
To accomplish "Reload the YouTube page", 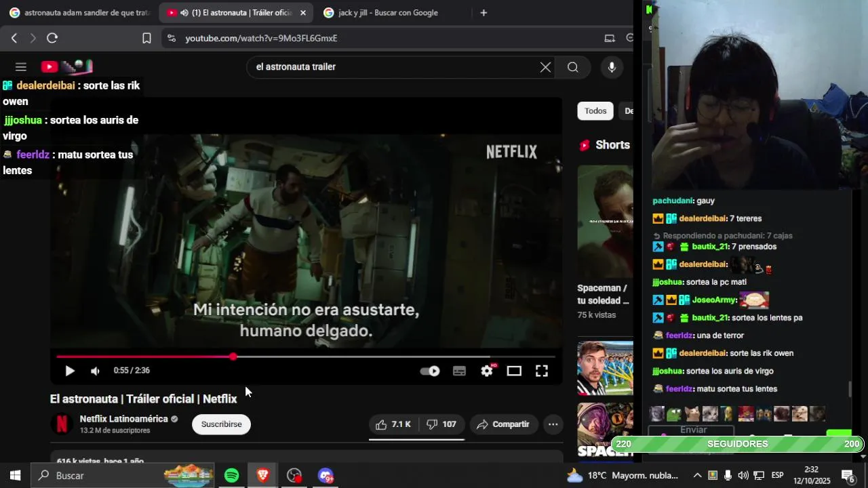I will [x=52, y=38].
